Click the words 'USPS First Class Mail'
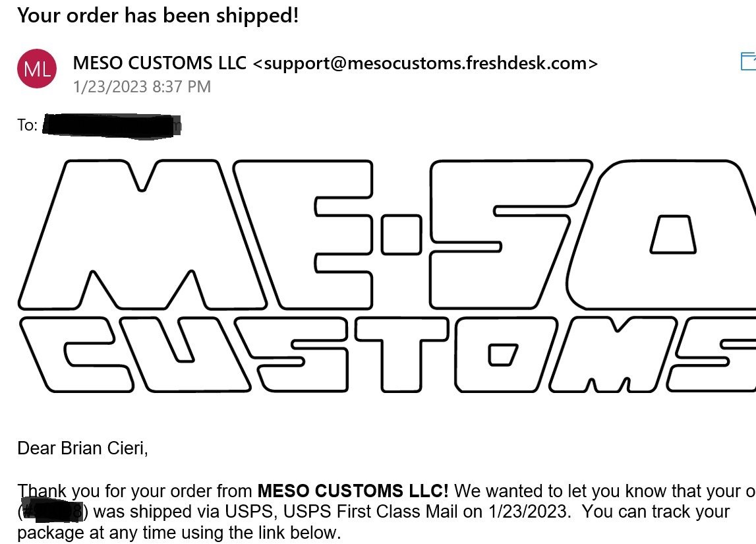Screen dimensions: 756x544 (x=370, y=512)
